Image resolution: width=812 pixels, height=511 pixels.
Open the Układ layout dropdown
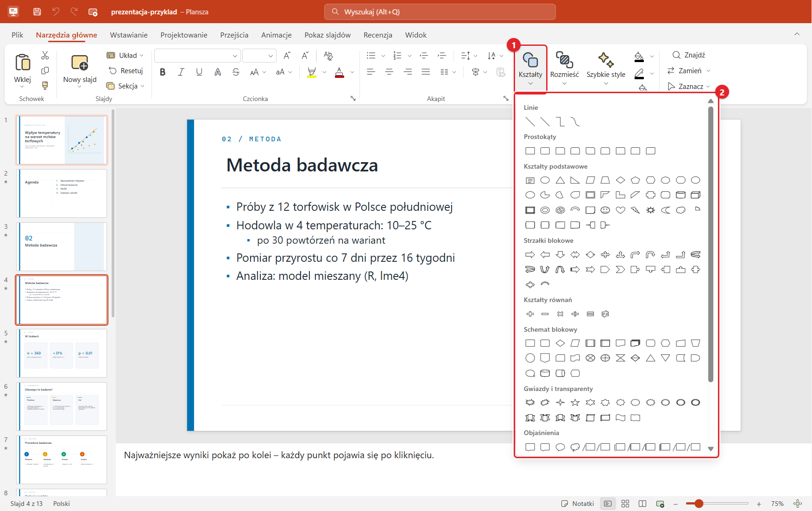125,56
